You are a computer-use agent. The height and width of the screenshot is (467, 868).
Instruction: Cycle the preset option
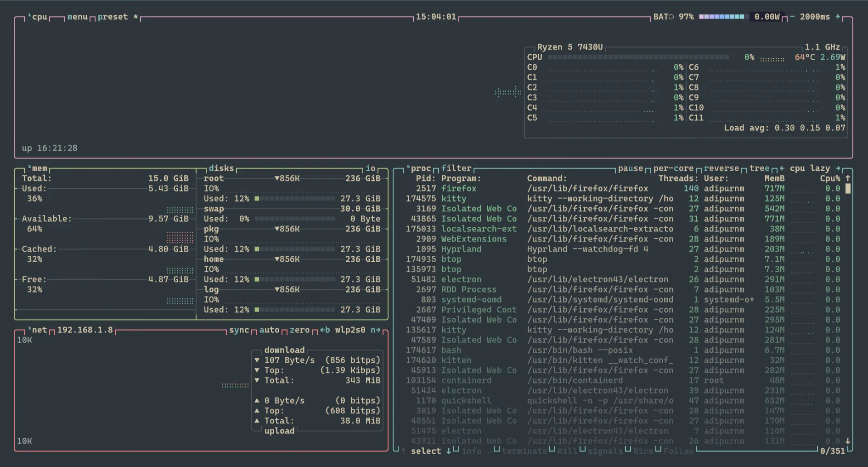118,17
